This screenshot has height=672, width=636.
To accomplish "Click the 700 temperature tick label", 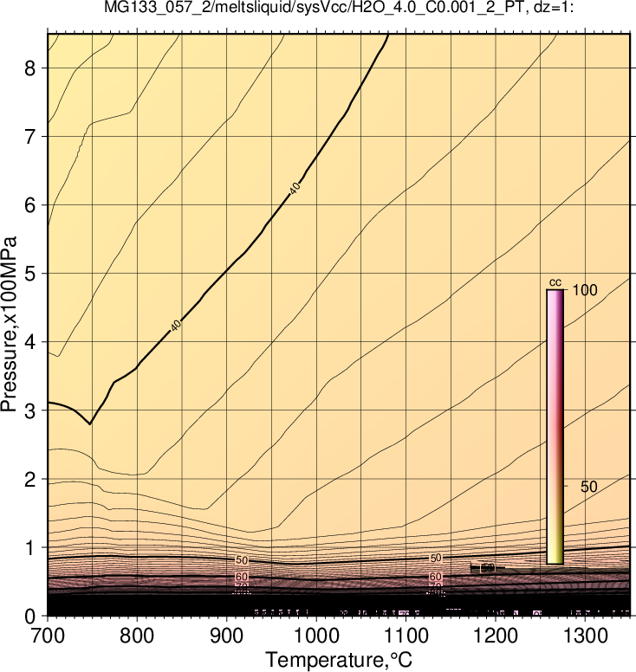I will (x=49, y=636).
